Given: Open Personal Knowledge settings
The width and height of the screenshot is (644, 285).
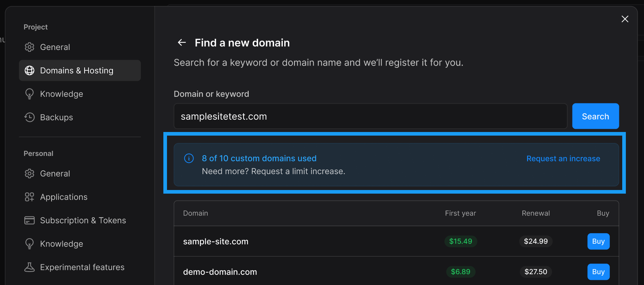Looking at the screenshot, I should pos(61,244).
